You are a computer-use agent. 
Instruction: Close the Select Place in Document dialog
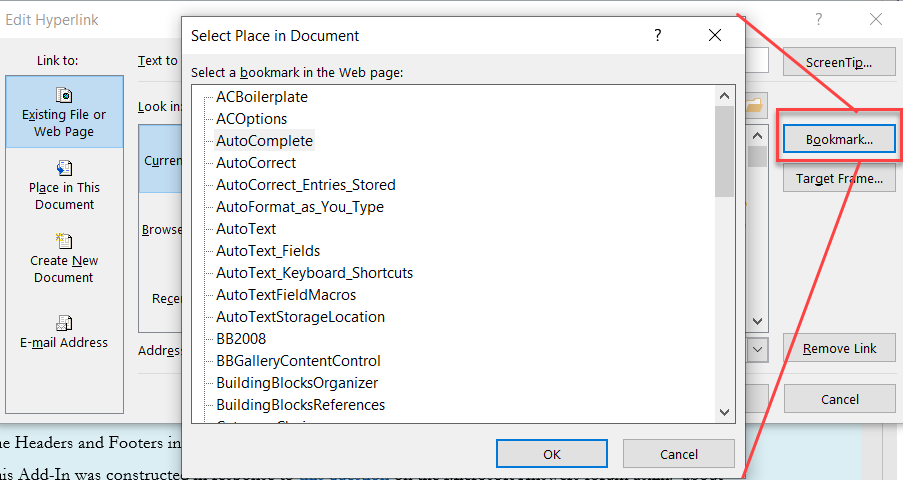pos(714,35)
